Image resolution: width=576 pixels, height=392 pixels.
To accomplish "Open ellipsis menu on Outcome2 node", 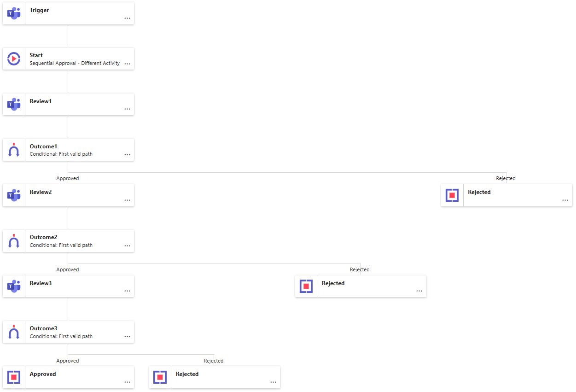I will click(127, 246).
